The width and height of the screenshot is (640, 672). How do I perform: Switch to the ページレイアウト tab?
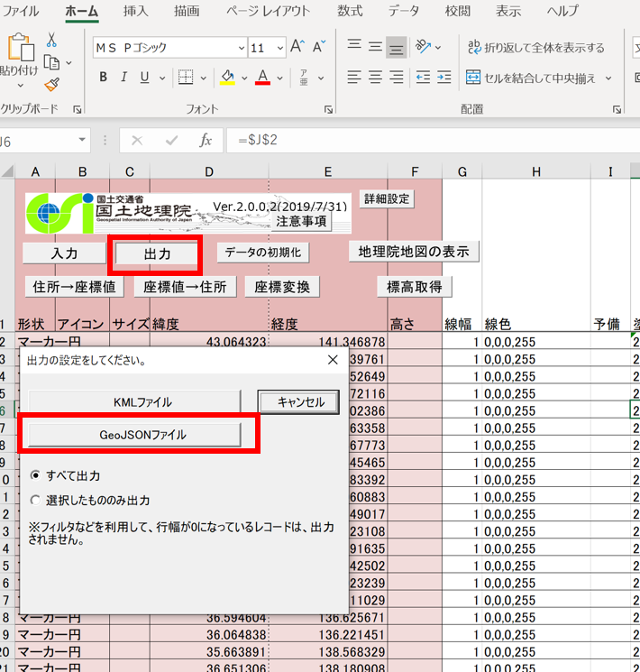268,11
